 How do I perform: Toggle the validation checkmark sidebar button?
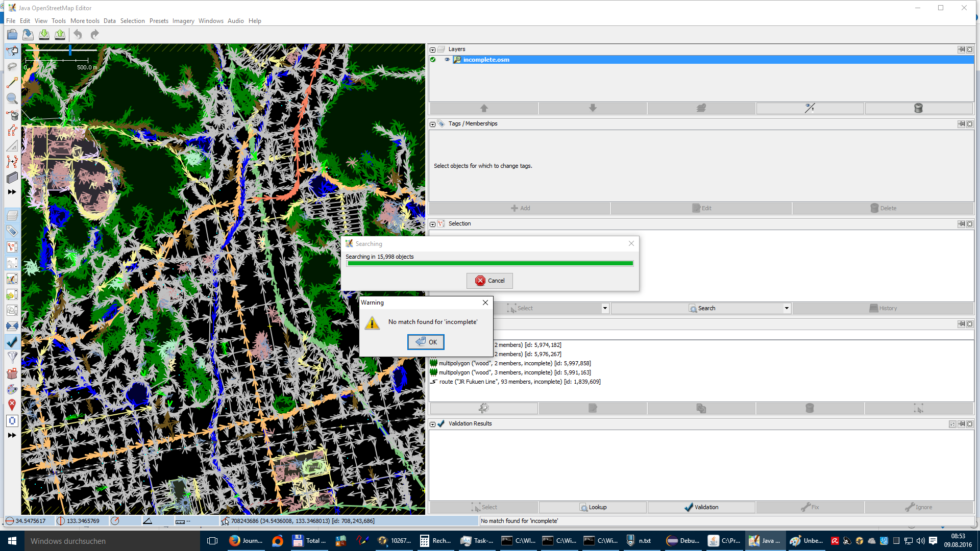coord(12,341)
